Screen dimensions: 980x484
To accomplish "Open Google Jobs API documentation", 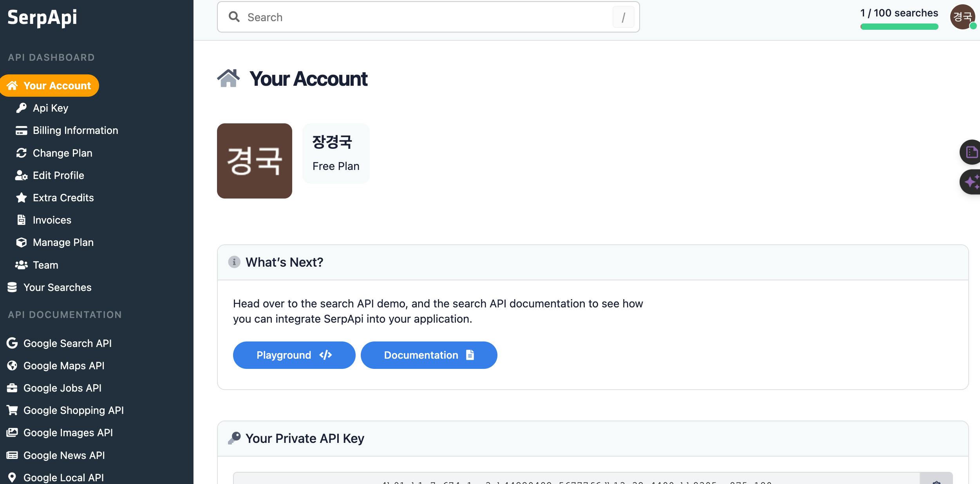I will 63,388.
